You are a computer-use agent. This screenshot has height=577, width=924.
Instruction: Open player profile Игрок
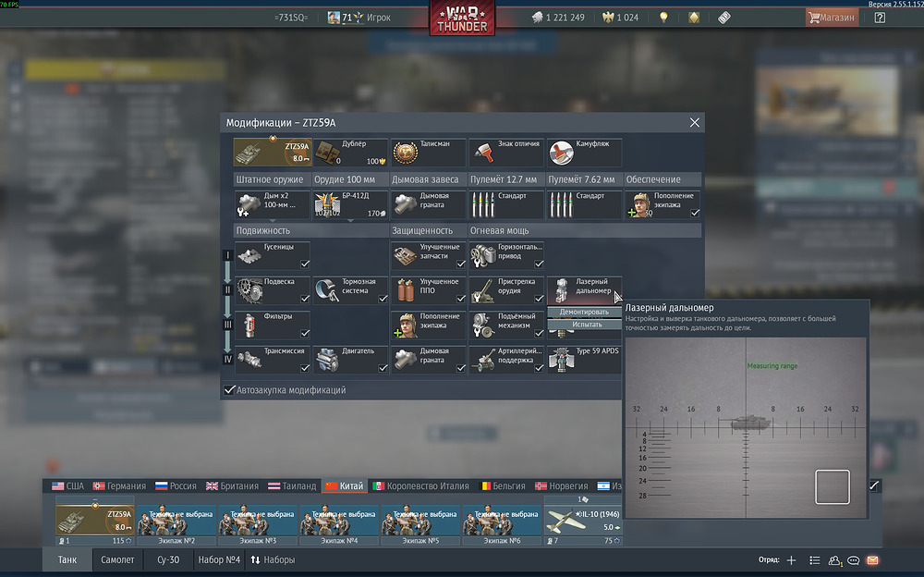pyautogui.click(x=359, y=18)
